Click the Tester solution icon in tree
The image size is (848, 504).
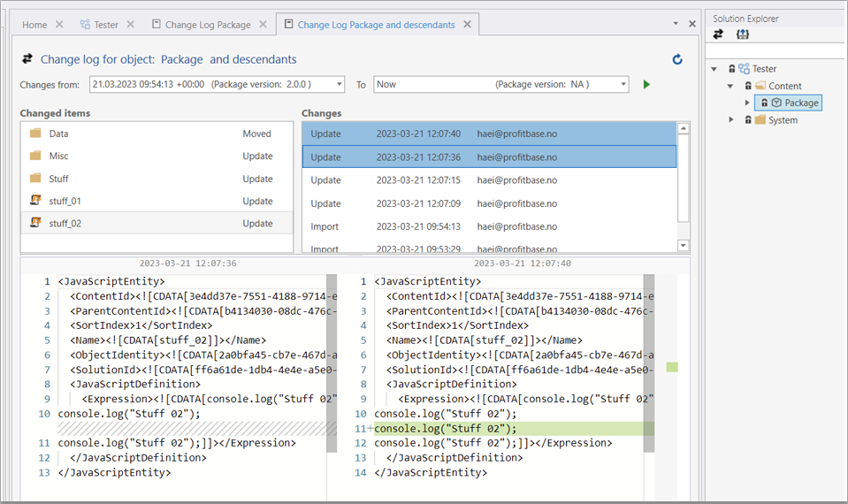[745, 68]
